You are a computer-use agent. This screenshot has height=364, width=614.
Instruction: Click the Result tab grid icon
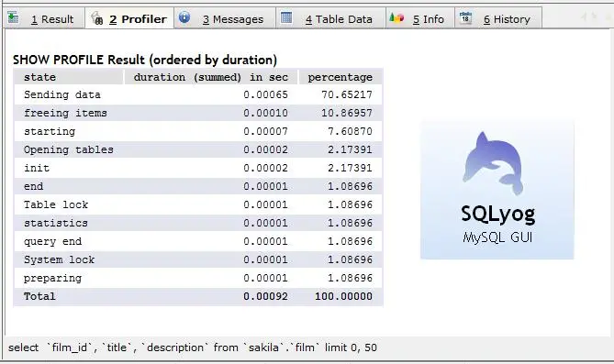13,17
